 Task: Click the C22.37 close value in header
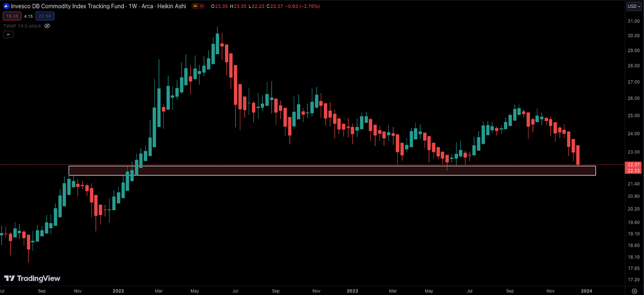click(x=275, y=6)
